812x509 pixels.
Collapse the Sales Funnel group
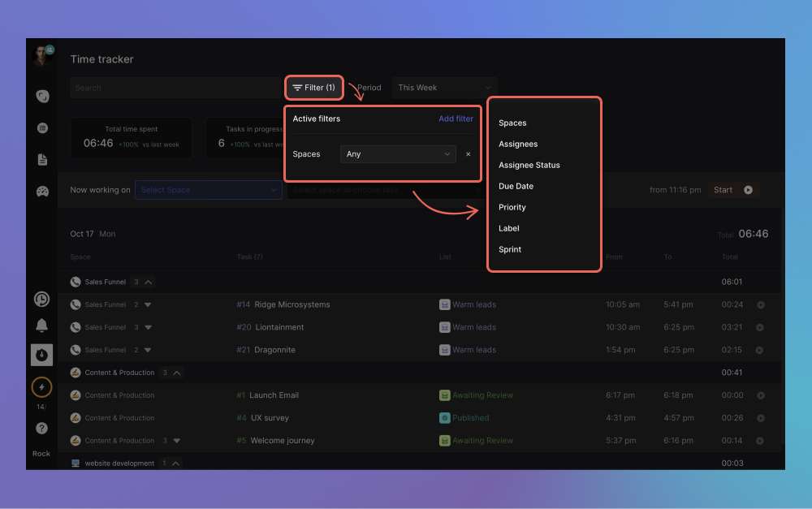click(x=149, y=283)
